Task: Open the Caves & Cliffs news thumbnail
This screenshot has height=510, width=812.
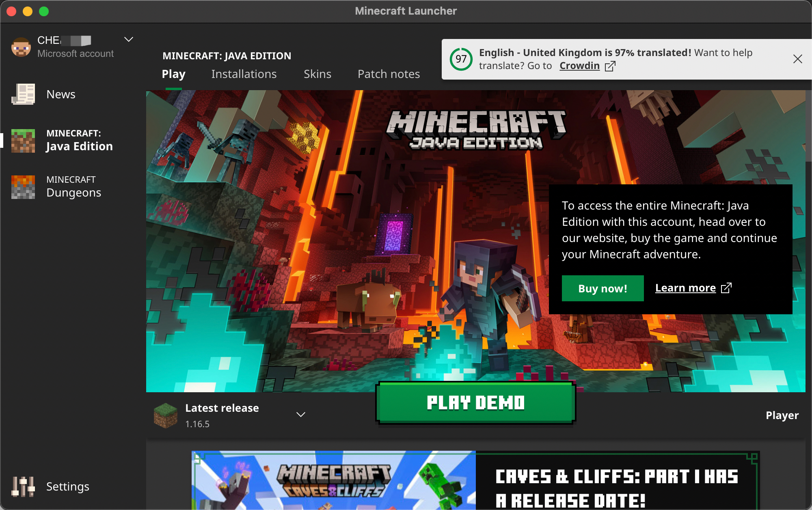Action: pyautogui.click(x=334, y=480)
